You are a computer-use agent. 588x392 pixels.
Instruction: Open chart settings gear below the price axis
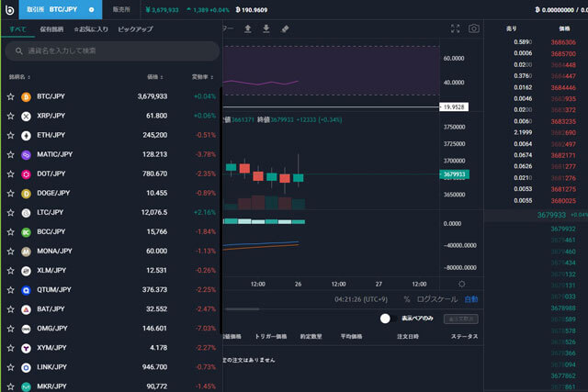[x=461, y=284]
